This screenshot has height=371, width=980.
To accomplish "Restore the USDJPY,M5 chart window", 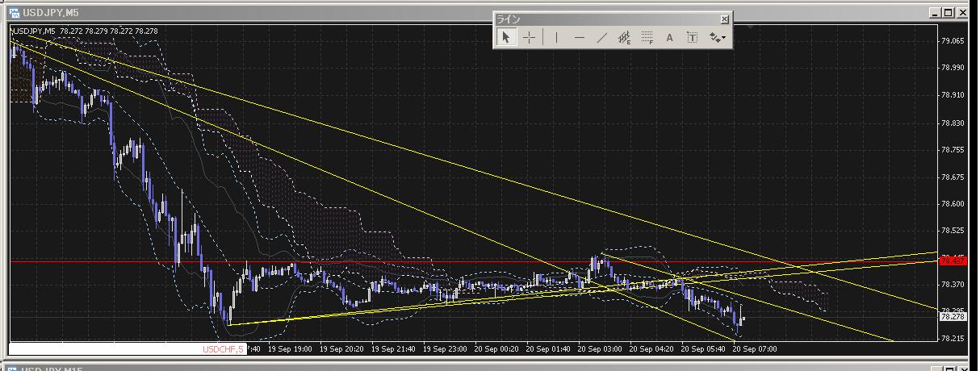I will point(949,13).
